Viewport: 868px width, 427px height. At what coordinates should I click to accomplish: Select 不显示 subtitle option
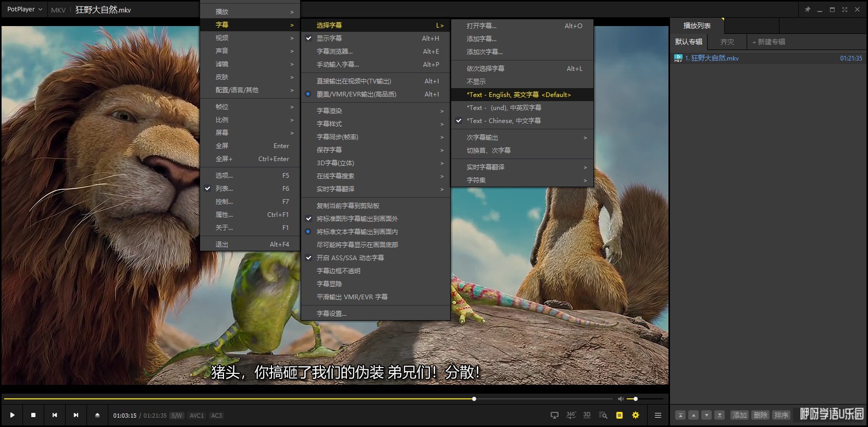click(x=522, y=81)
